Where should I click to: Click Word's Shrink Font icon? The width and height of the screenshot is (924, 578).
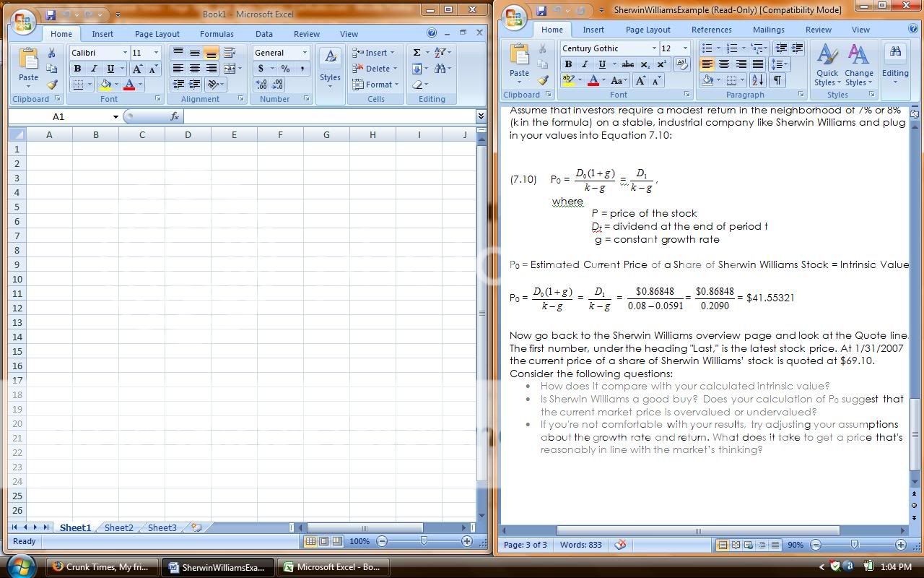click(x=655, y=80)
